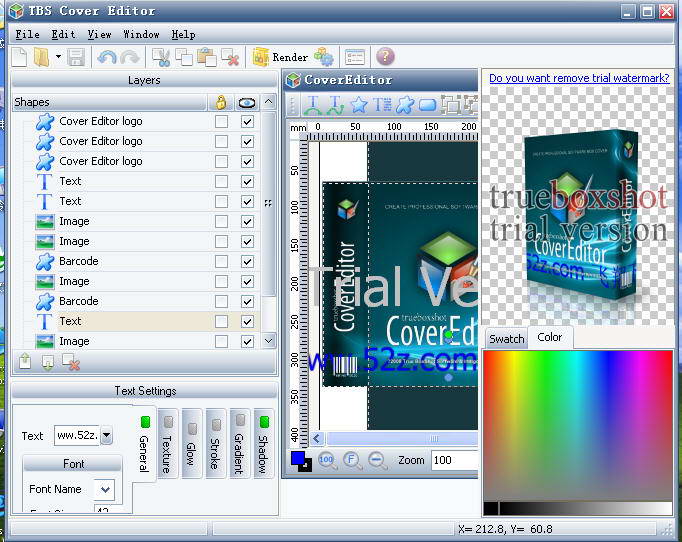The width and height of the screenshot is (682, 542).
Task: Redo the last action
Action: [130, 57]
